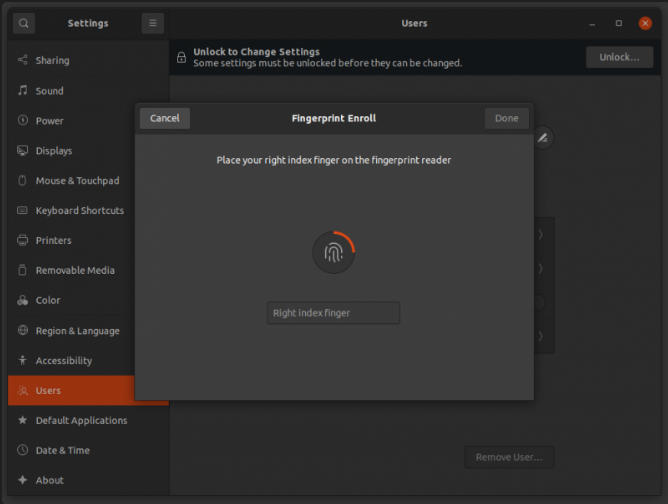Click the lock icon beside Unlock message
This screenshot has height=504, width=668.
(x=181, y=57)
